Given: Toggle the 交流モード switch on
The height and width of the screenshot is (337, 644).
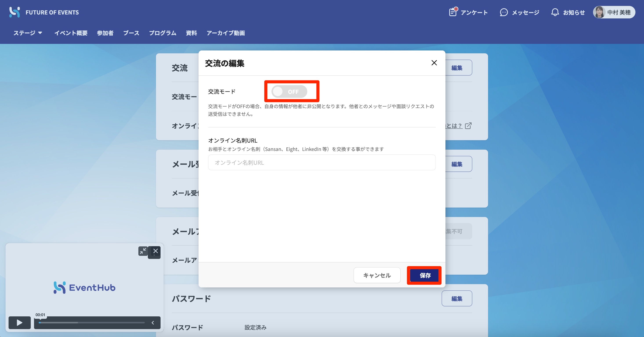Looking at the screenshot, I should [289, 92].
